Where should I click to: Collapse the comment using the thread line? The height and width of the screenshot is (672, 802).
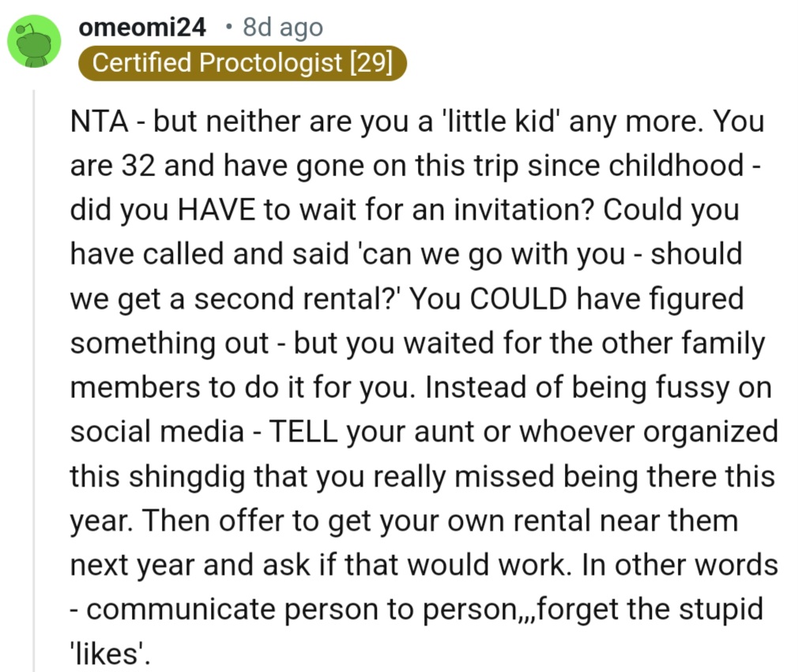pyautogui.click(x=33, y=379)
